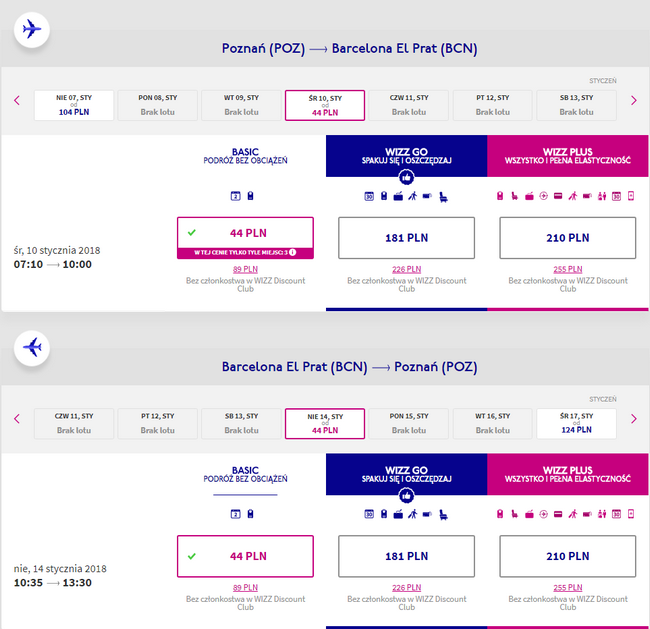Switch to the NIE 07, STY 104 PLN date
The image size is (650, 629).
click(x=73, y=105)
